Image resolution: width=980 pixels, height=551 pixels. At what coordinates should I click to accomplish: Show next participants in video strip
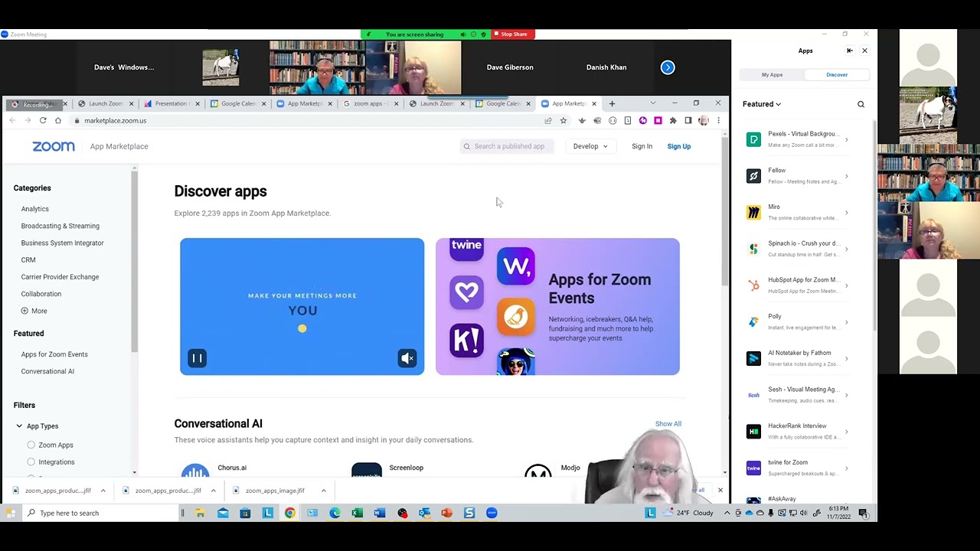pos(668,67)
